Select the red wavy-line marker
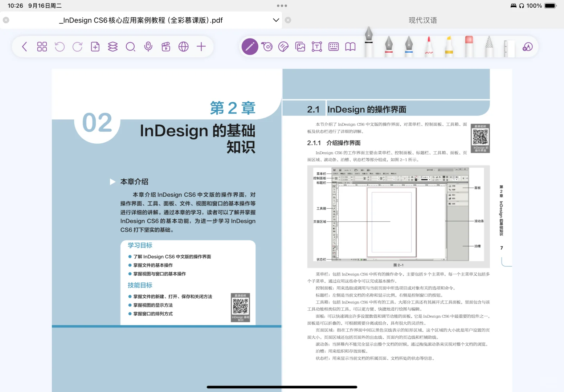 (x=429, y=46)
